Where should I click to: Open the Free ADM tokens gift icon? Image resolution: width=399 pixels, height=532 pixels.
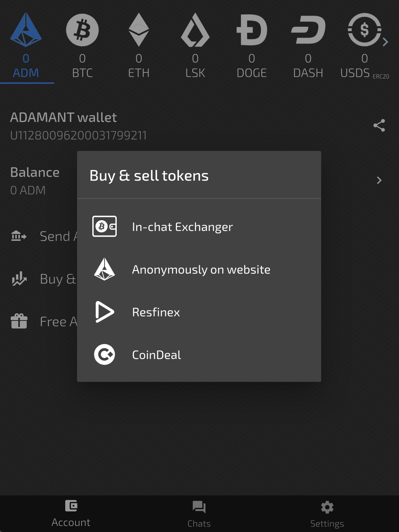tap(18, 321)
